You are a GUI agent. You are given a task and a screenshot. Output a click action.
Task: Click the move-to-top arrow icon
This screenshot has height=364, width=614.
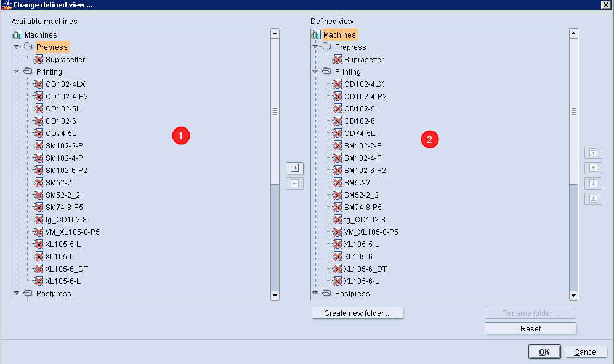pos(593,152)
